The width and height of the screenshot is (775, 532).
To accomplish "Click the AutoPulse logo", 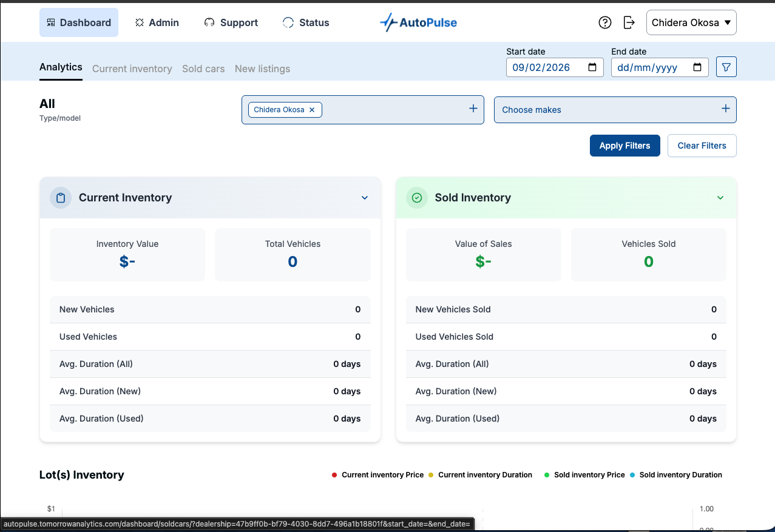I will point(418,22).
